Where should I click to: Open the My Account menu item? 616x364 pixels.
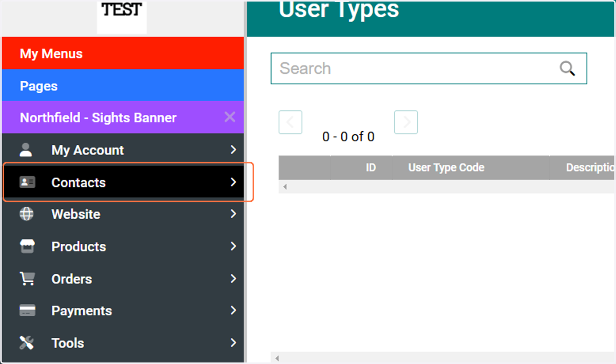[x=123, y=150]
